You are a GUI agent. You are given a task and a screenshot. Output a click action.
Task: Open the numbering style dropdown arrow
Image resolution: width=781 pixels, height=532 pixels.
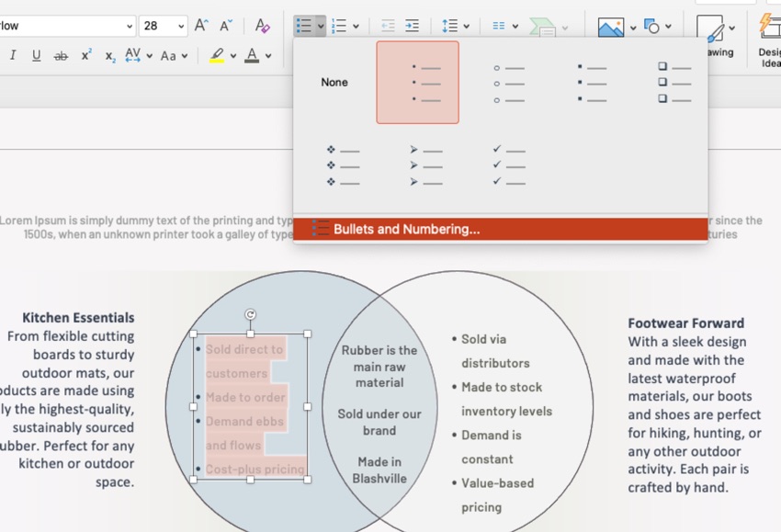pos(356,25)
